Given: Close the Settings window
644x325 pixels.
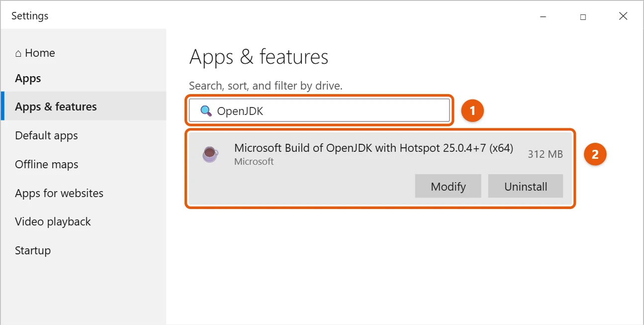Looking at the screenshot, I should click(623, 16).
